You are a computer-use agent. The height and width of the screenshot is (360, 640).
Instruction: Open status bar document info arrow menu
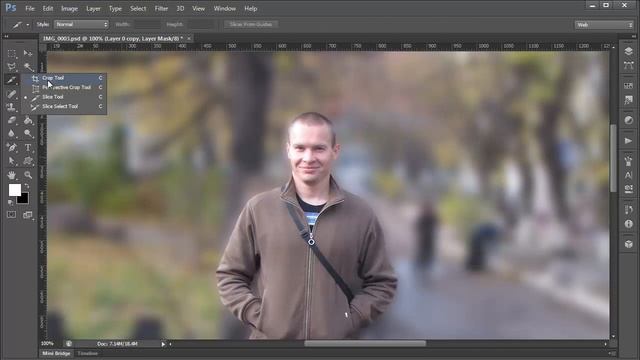[x=163, y=344]
